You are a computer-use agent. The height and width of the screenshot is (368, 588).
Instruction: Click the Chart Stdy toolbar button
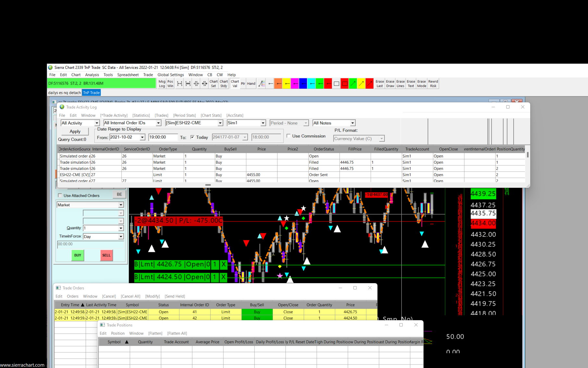click(224, 84)
